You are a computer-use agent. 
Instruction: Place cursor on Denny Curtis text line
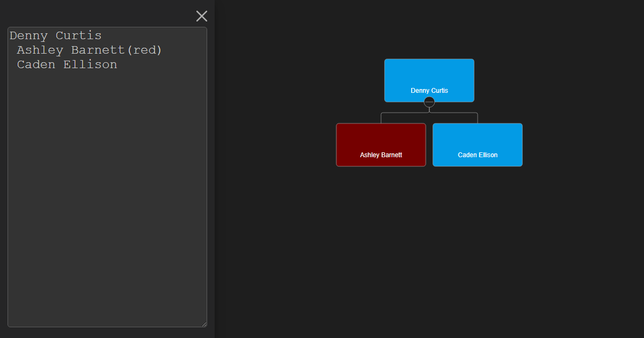pos(55,36)
